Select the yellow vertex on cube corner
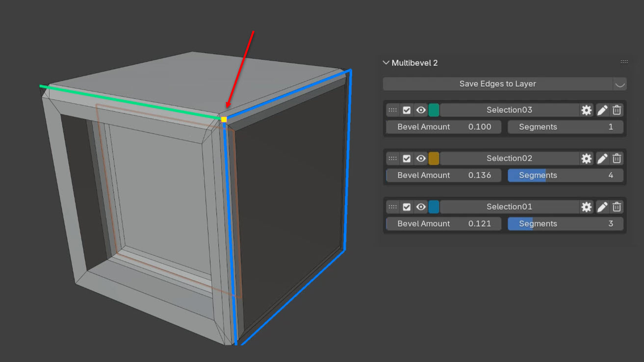Screen dimensions: 644x362 pyautogui.click(x=224, y=120)
